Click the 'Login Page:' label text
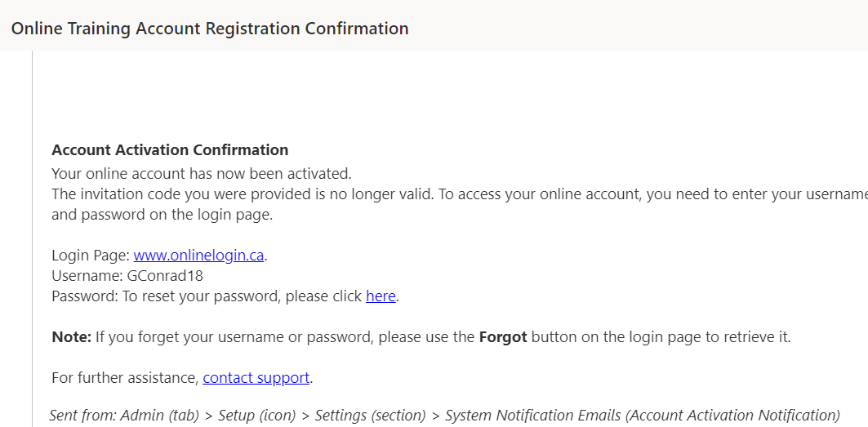The height and width of the screenshot is (427, 868). coord(90,255)
